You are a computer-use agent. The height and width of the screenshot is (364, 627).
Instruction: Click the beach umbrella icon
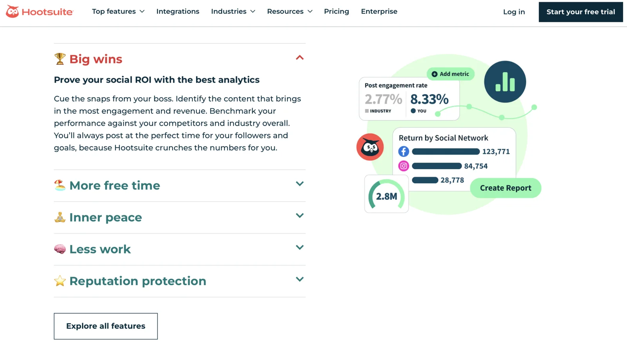coord(60,185)
